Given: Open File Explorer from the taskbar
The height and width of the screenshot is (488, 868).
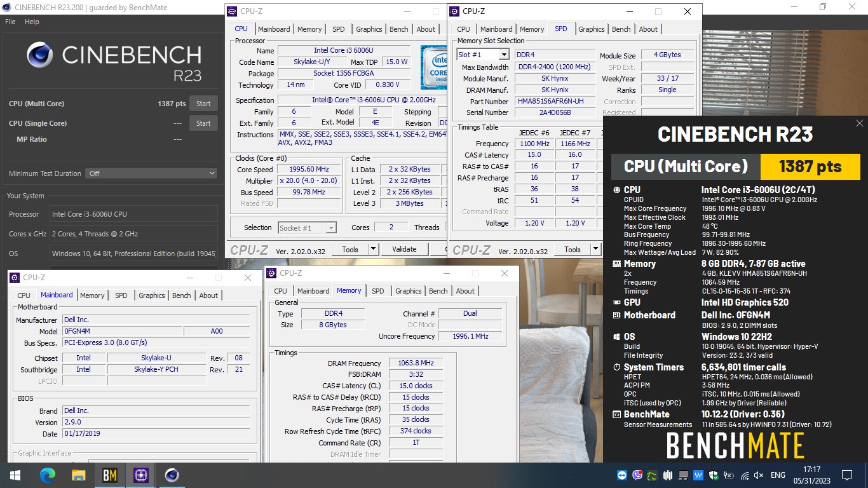Looking at the screenshot, I should [x=79, y=475].
